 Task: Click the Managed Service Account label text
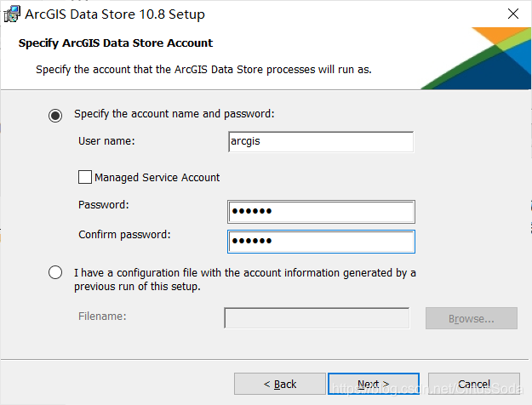tap(157, 177)
